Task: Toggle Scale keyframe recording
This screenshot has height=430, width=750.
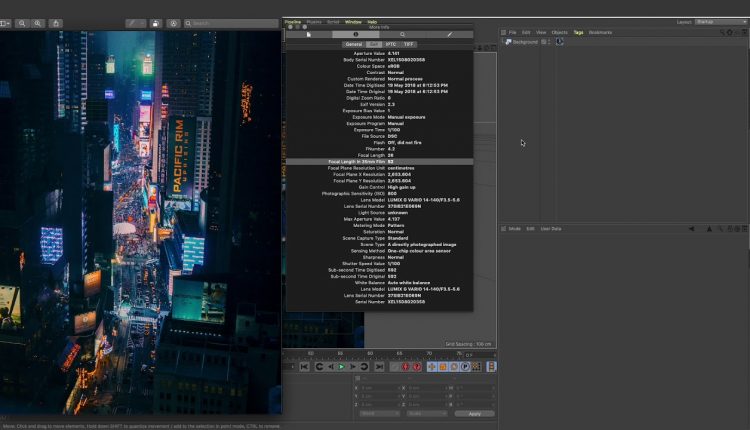Action: [443, 367]
